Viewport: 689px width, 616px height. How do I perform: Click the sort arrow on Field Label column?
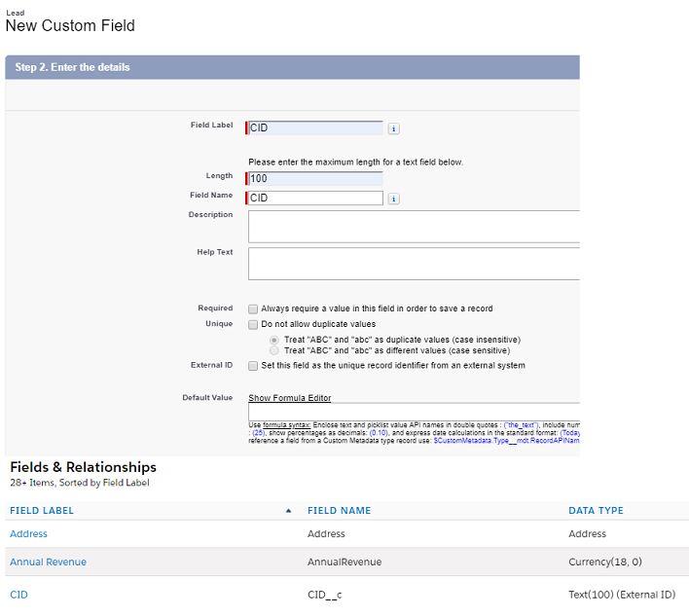[x=287, y=510]
